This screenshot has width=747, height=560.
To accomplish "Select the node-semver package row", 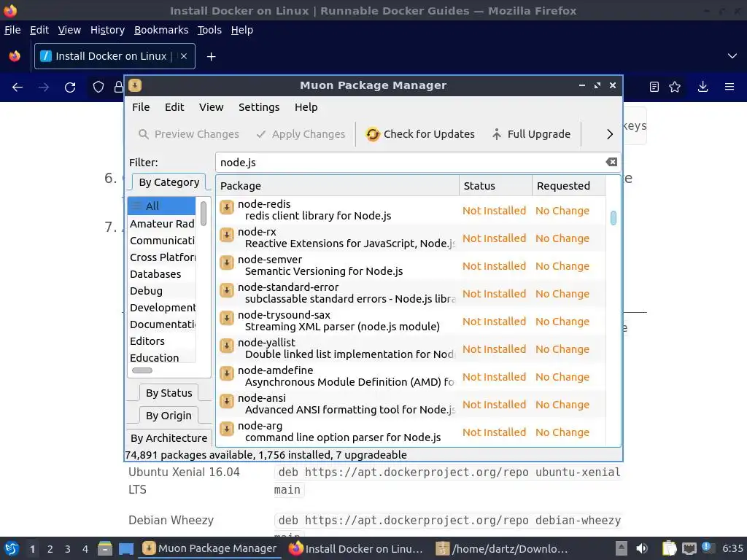I will (x=411, y=265).
